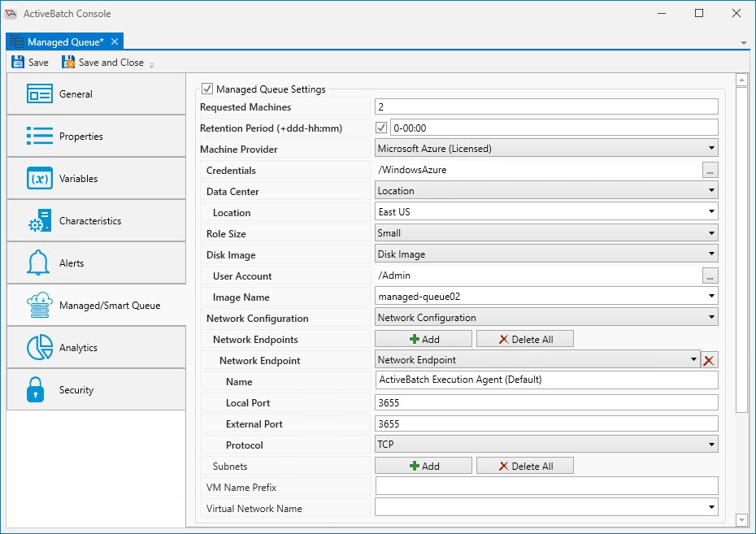The height and width of the screenshot is (534, 756).
Task: Open the Virtual Network Name dropdown
Action: (x=546, y=507)
